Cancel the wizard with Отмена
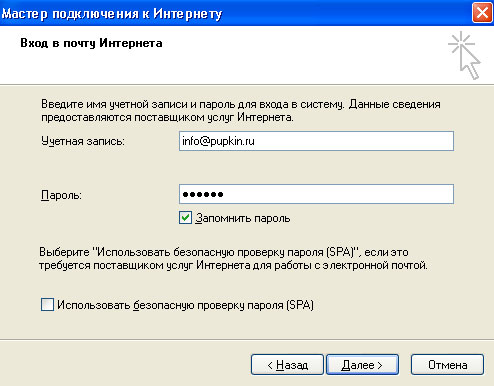494x386 pixels. pyautogui.click(x=447, y=365)
